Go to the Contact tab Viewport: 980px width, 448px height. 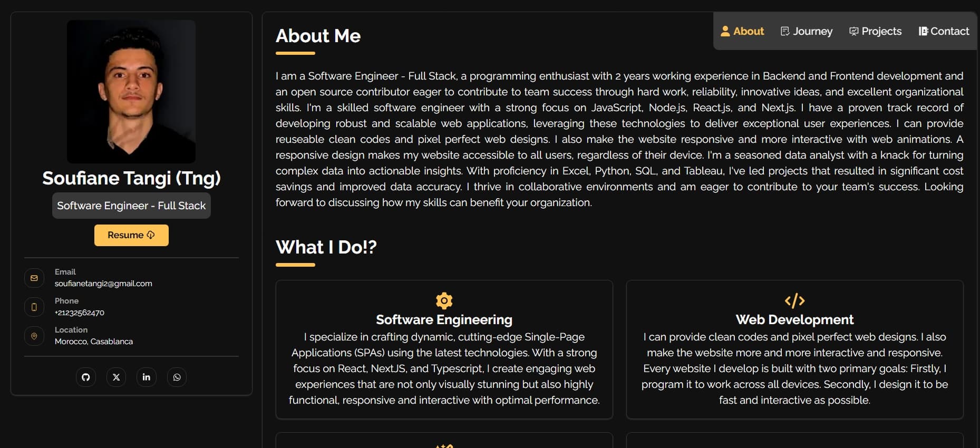coord(944,31)
